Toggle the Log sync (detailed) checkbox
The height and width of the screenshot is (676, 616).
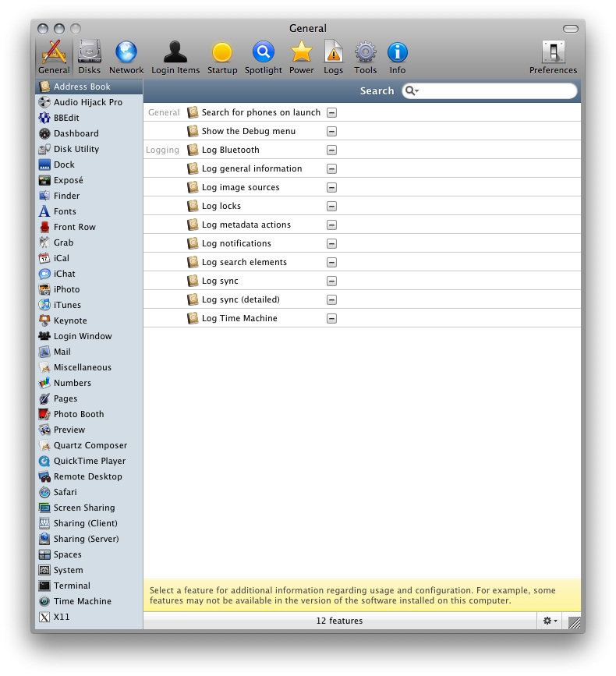(x=331, y=299)
